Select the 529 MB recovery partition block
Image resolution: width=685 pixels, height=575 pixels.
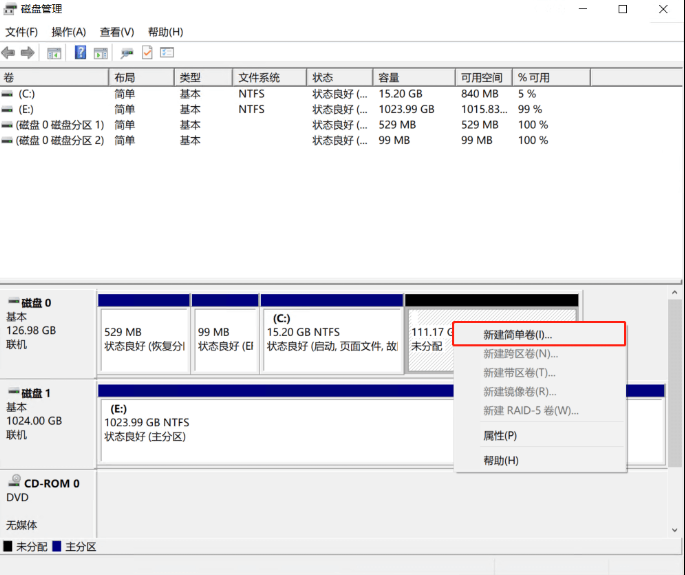coord(143,339)
